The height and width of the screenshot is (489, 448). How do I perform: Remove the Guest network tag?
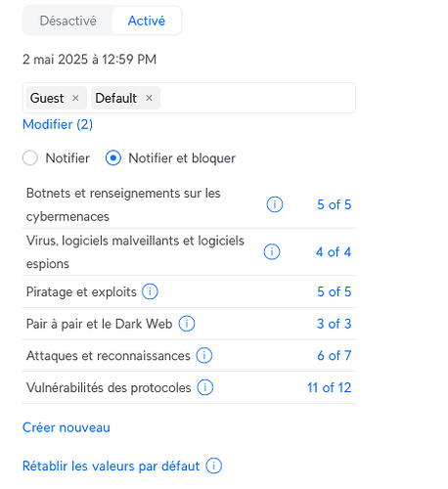[x=75, y=98]
